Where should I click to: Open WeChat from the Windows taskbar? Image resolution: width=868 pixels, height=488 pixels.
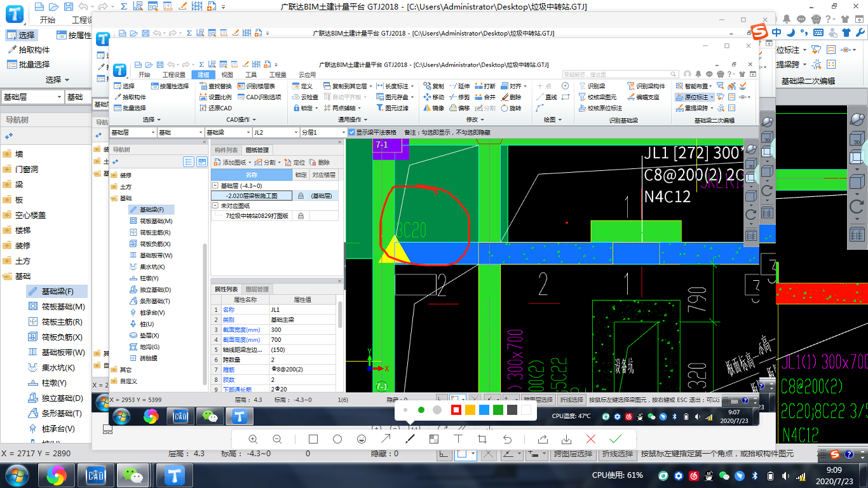pyautogui.click(x=134, y=475)
